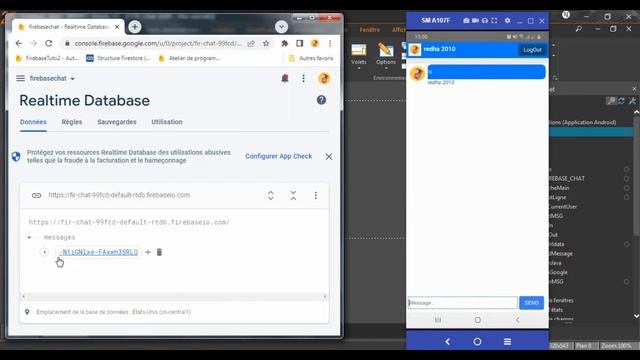The height and width of the screenshot is (360, 640).
Task: Select IREBASE_CHAT item in IDE tree
Action: (x=567, y=178)
